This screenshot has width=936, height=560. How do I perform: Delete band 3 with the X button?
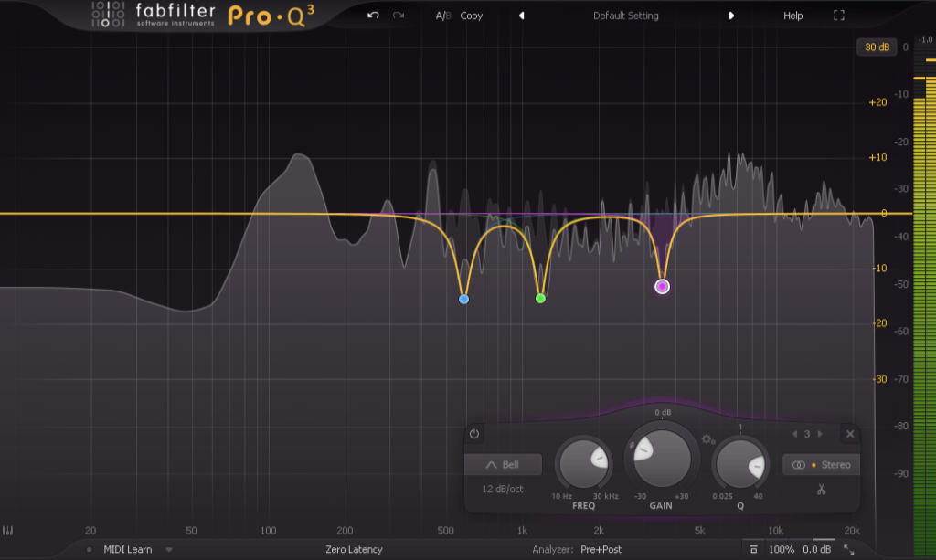pyautogui.click(x=850, y=434)
